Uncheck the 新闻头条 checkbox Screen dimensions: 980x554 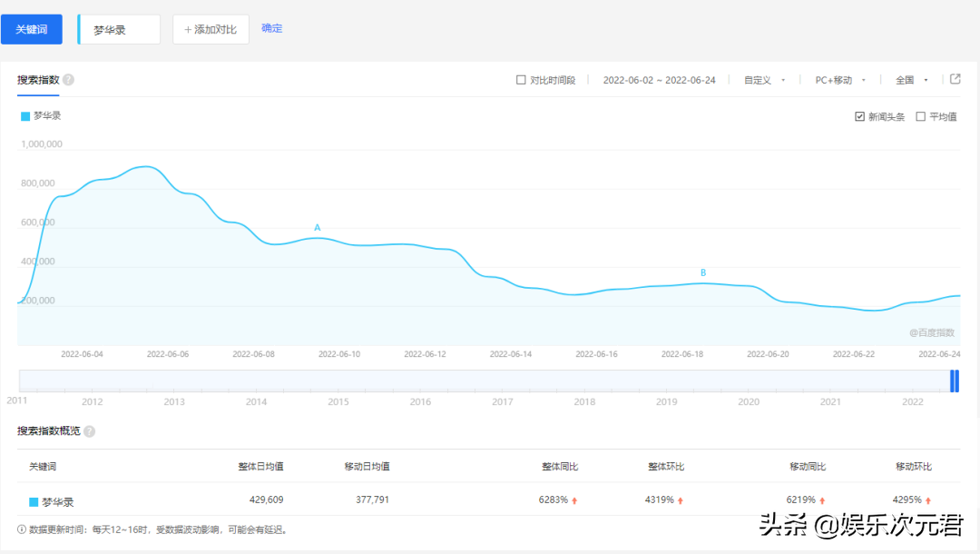(x=859, y=116)
